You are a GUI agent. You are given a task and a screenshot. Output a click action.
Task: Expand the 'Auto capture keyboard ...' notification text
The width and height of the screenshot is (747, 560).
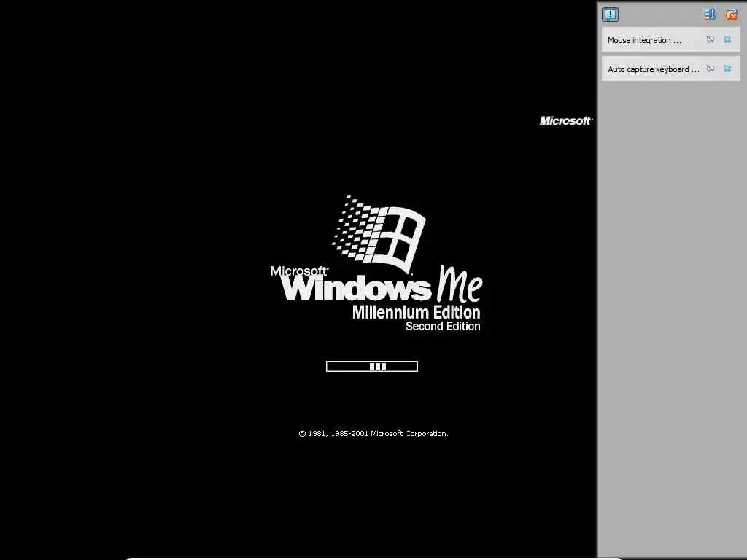coord(653,69)
